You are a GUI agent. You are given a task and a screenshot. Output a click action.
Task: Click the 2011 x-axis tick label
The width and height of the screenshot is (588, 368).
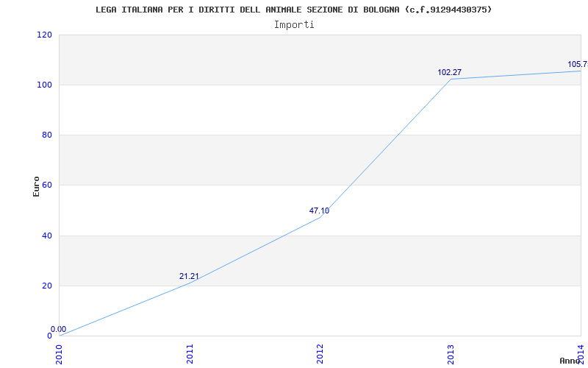190,354
